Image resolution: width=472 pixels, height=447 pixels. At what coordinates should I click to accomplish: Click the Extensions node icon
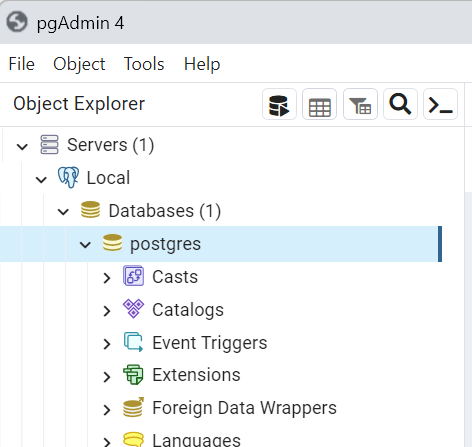click(133, 375)
